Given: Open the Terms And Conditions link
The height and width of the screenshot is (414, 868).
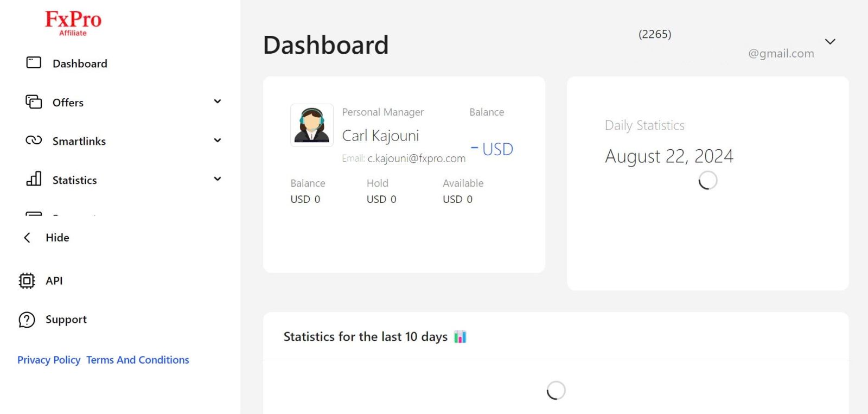Looking at the screenshot, I should pos(138,360).
